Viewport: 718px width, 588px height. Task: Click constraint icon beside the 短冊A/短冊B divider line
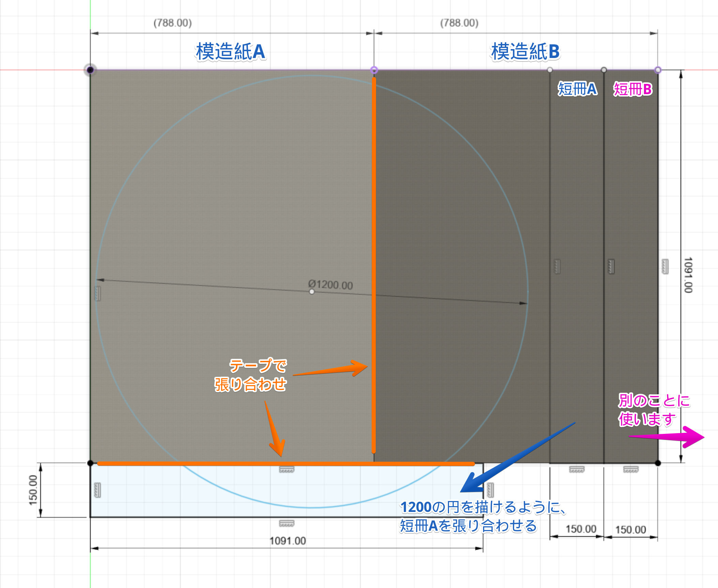(611, 266)
